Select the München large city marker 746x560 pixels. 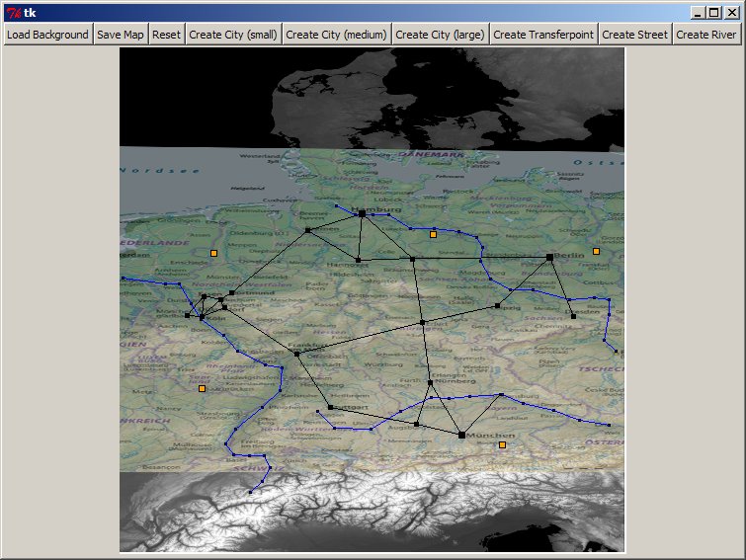click(461, 435)
